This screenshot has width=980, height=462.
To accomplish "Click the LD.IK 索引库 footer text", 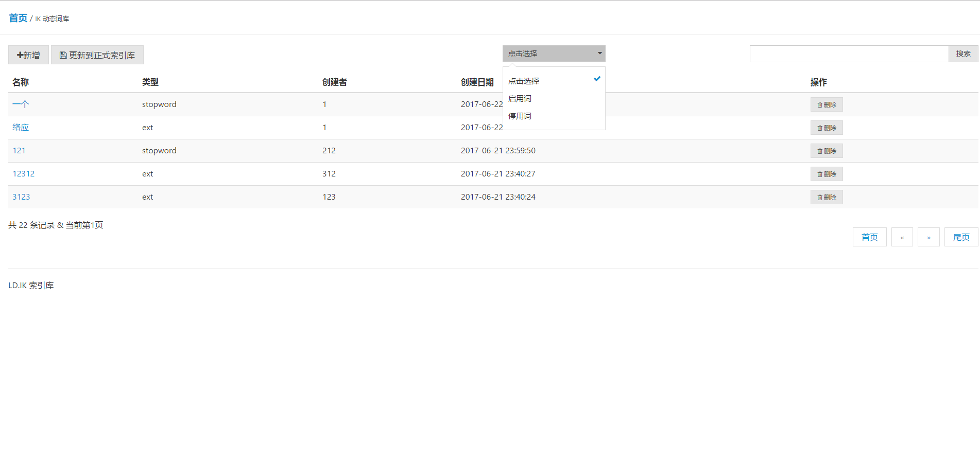I will [x=31, y=286].
